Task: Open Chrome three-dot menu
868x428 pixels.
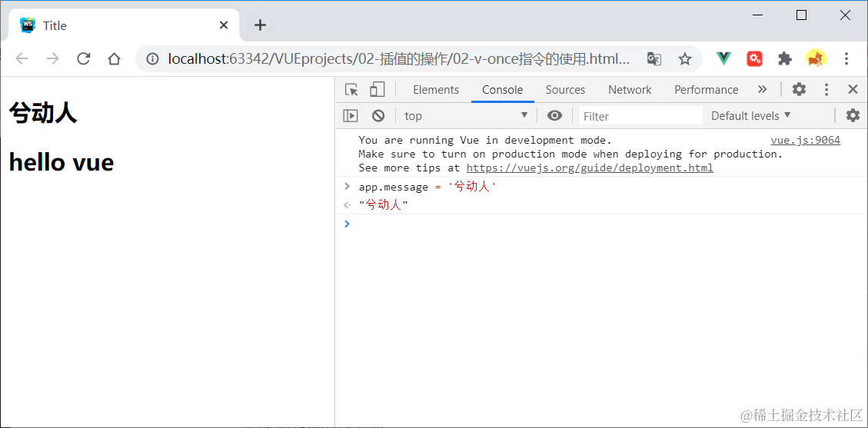Action: pos(846,58)
